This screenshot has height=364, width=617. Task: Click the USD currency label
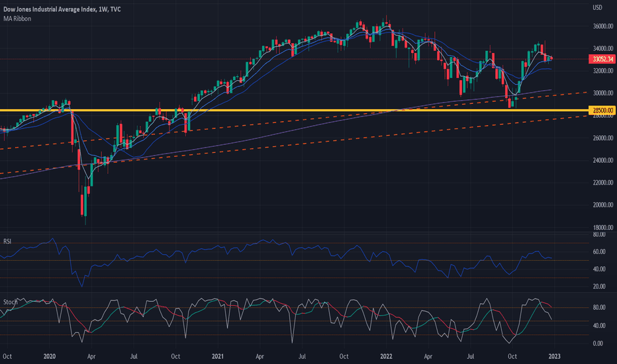pyautogui.click(x=597, y=7)
